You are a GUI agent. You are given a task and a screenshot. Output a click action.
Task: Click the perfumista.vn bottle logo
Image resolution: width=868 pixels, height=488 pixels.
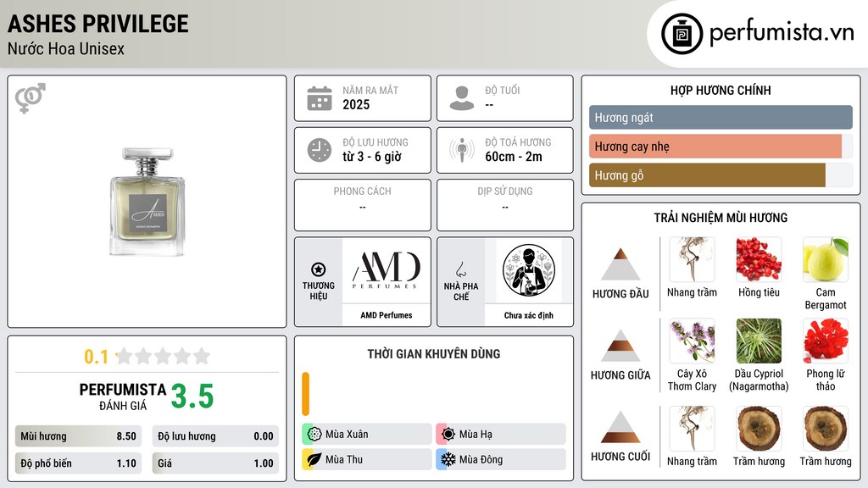click(x=682, y=34)
